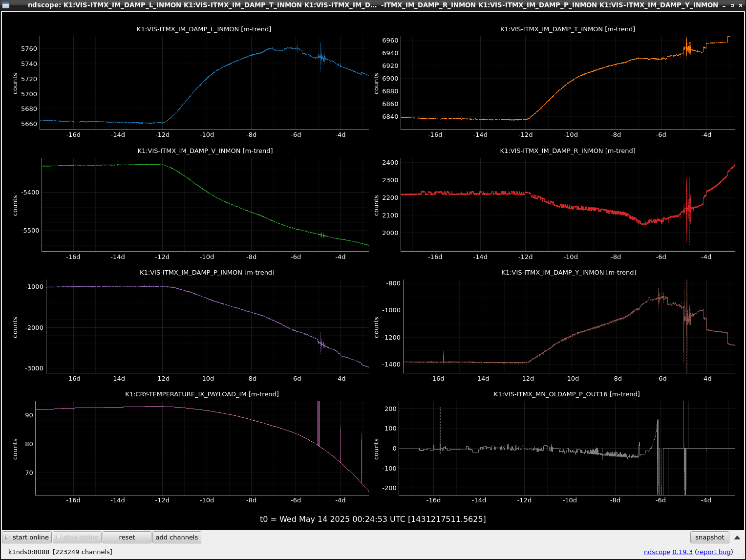Minimize the ndscope window
The image size is (746, 560).
(725, 5)
